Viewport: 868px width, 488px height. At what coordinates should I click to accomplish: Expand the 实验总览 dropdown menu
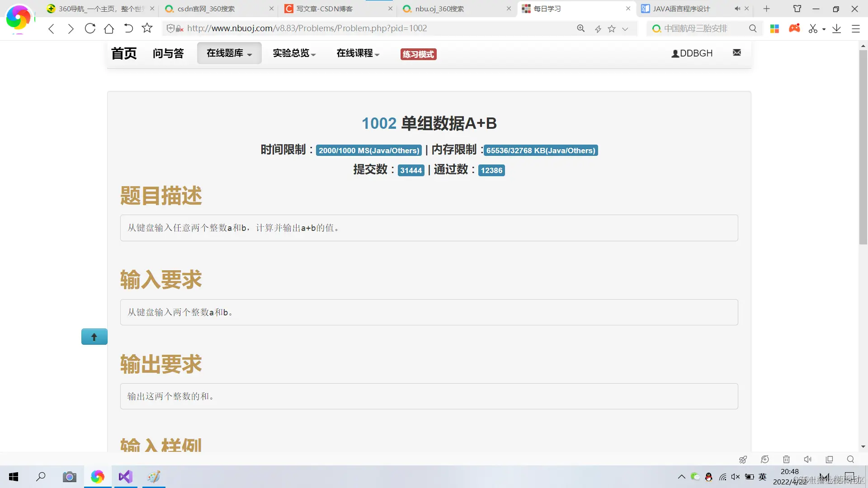(x=294, y=53)
